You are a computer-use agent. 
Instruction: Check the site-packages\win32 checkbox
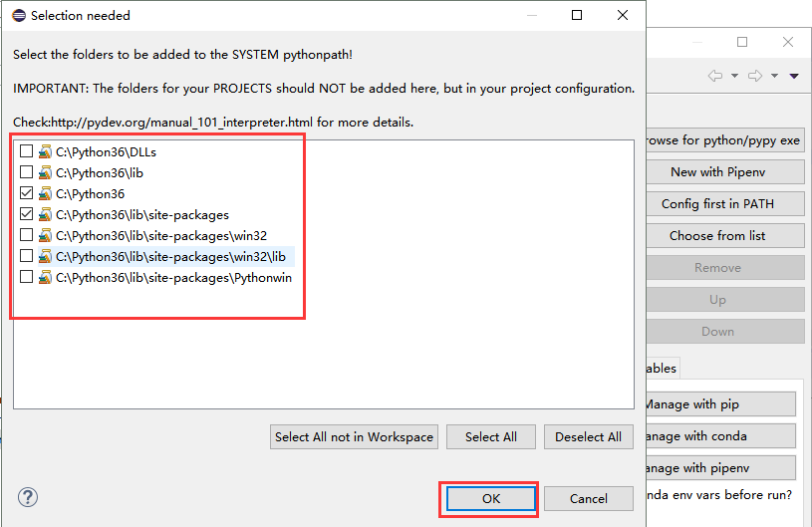(27, 235)
